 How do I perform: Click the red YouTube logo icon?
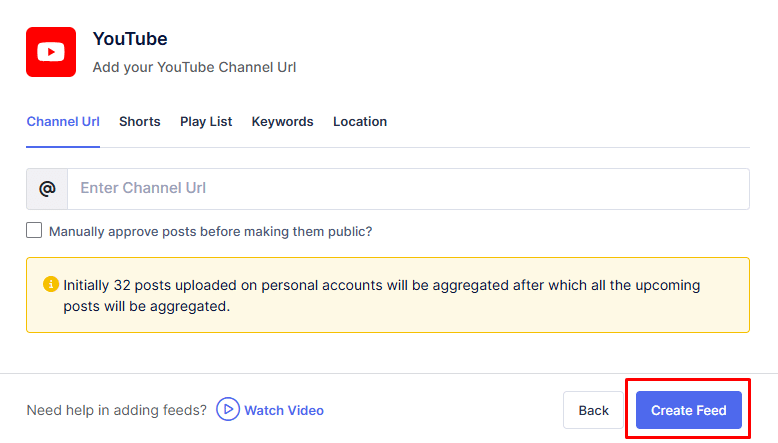click(51, 52)
